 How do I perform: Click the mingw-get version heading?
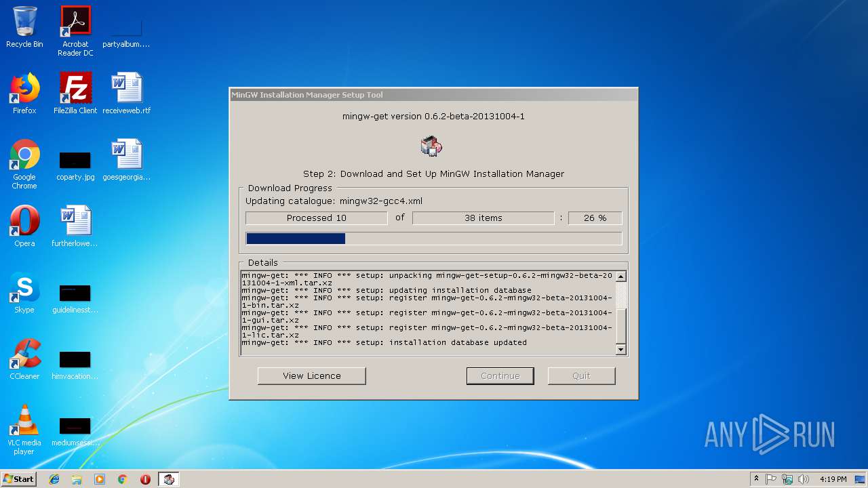[433, 117]
